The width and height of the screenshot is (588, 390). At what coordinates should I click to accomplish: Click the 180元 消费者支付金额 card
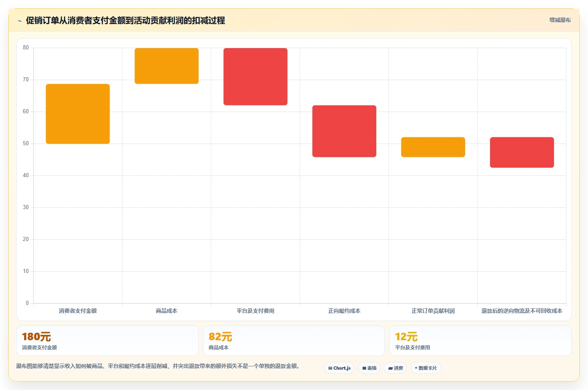point(107,341)
